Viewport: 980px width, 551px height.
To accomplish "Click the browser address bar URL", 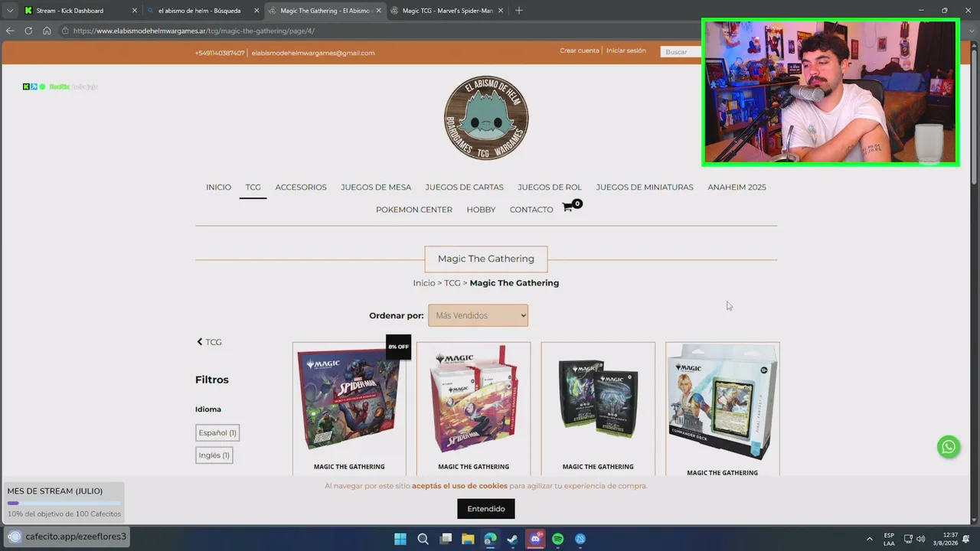I will (194, 31).
